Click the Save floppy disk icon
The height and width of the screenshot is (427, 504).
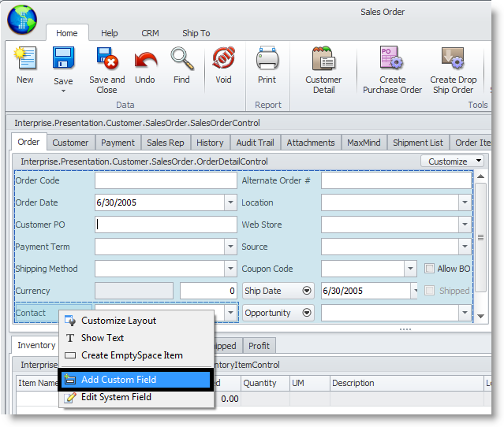(x=63, y=60)
